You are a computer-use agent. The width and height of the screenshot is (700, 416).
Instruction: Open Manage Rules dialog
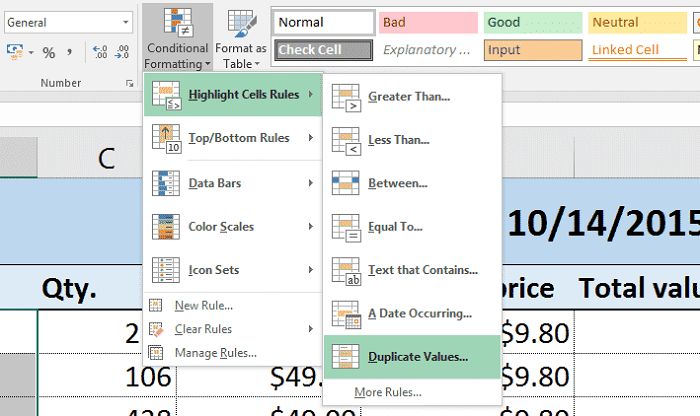(x=214, y=352)
